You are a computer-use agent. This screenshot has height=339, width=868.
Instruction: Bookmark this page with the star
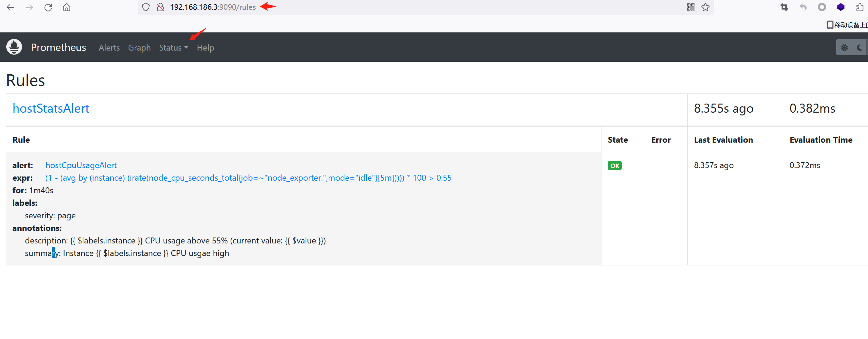pos(705,7)
